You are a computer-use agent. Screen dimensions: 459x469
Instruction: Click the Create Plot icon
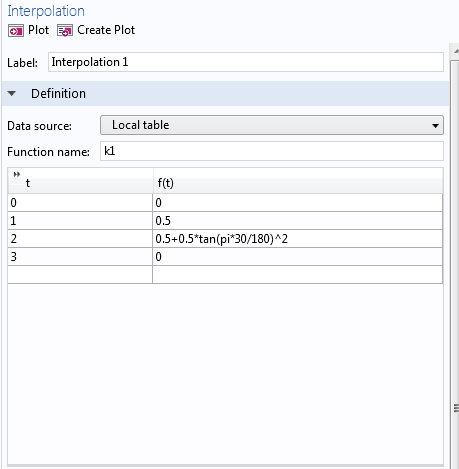pyautogui.click(x=65, y=31)
